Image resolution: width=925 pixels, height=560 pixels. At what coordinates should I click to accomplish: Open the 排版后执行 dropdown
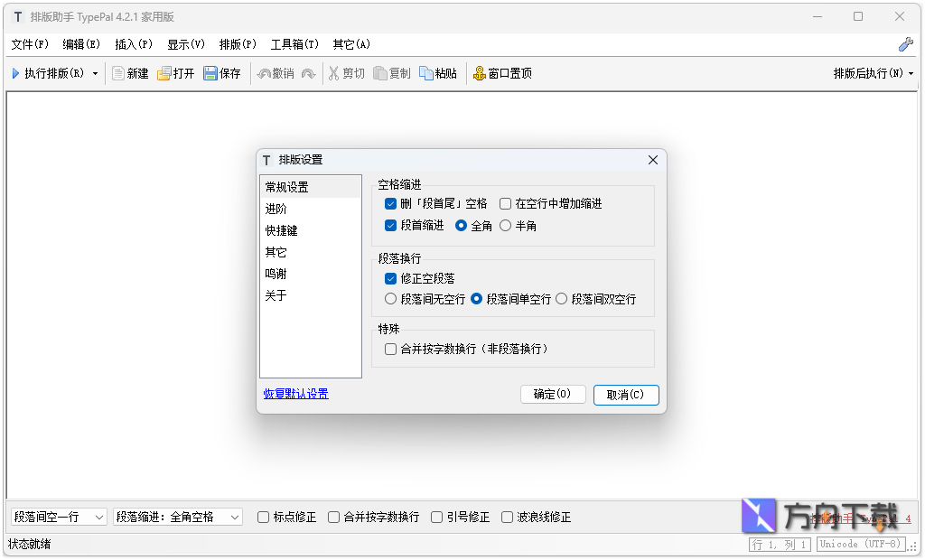tap(873, 74)
